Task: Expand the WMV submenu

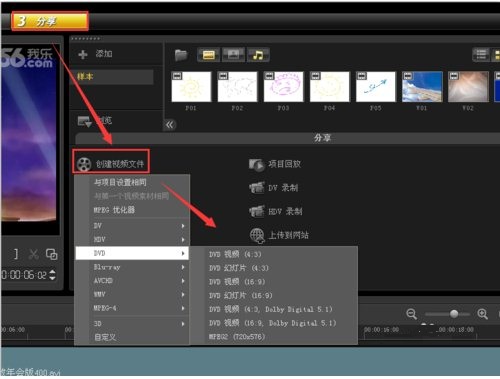Action: (x=132, y=295)
